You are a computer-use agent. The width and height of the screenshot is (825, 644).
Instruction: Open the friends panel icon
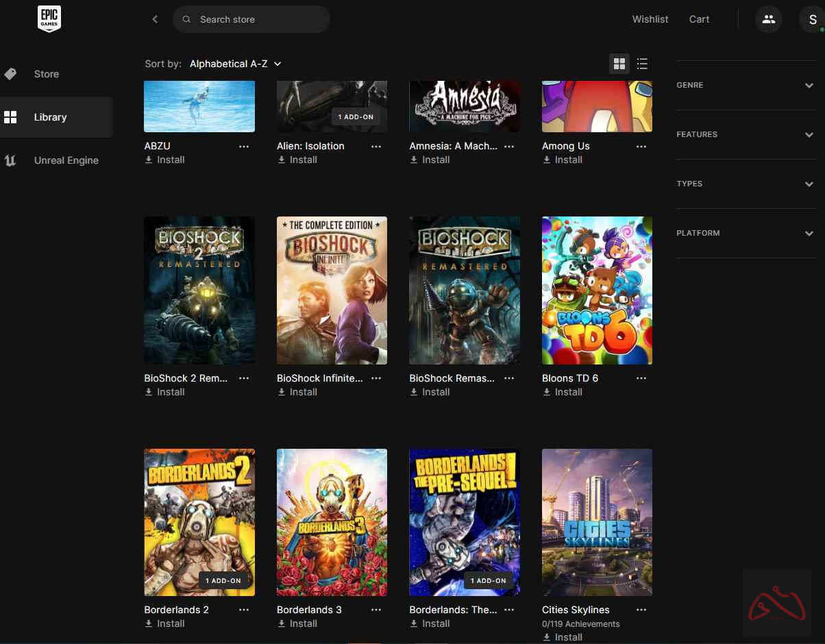coord(768,19)
